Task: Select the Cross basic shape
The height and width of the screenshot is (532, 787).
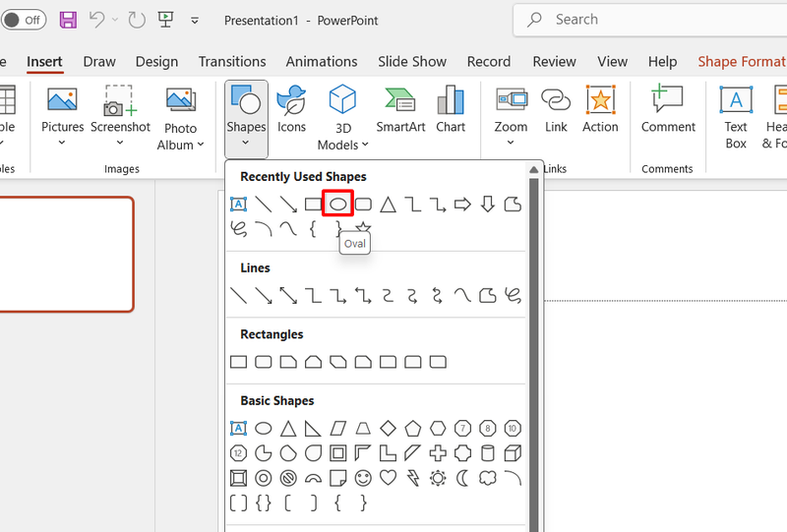Action: pyautogui.click(x=438, y=453)
